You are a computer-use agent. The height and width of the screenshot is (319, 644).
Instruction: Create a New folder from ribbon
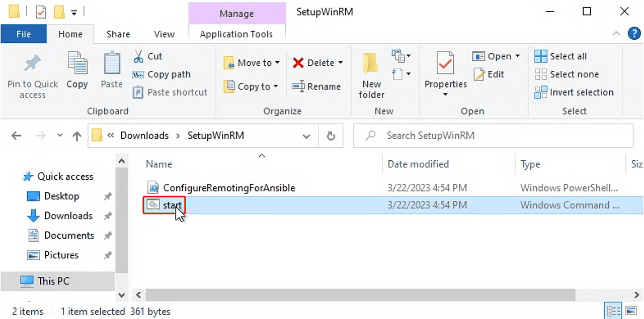tap(371, 75)
